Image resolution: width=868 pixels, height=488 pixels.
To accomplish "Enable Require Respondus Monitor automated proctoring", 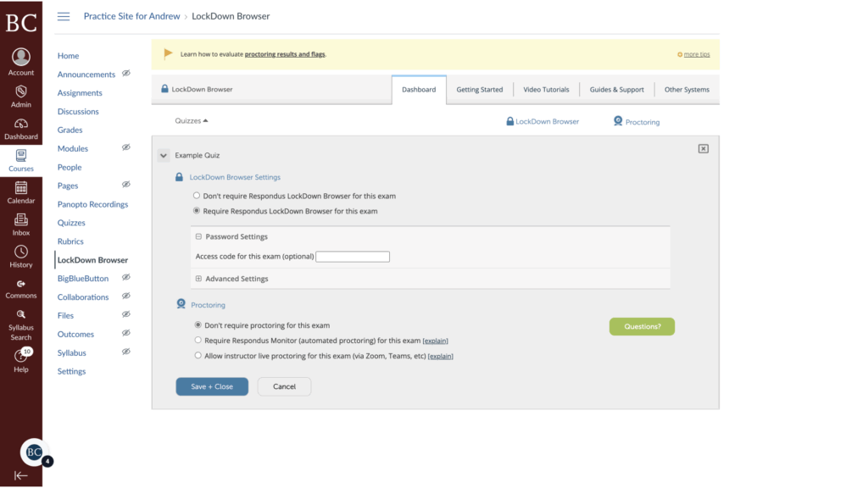I will tap(198, 341).
